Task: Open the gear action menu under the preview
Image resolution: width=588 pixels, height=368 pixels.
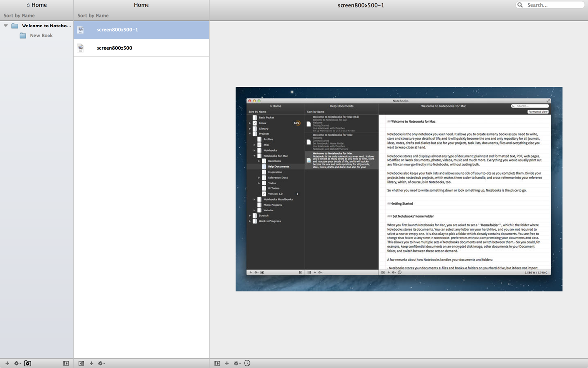Action: tap(237, 363)
